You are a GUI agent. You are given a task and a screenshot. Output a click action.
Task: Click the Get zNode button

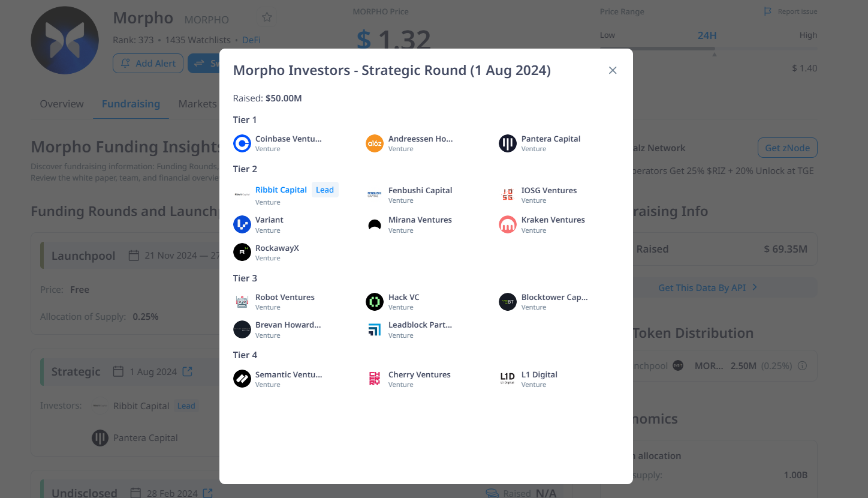pyautogui.click(x=787, y=148)
